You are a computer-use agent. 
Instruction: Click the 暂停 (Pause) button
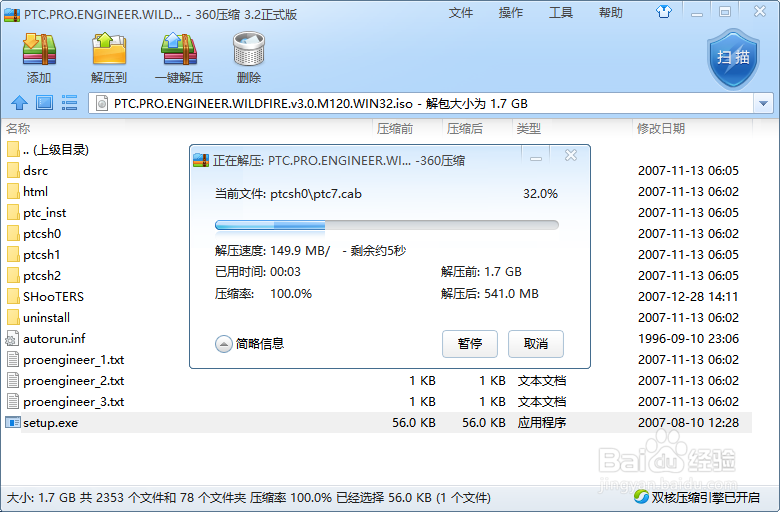click(x=470, y=344)
